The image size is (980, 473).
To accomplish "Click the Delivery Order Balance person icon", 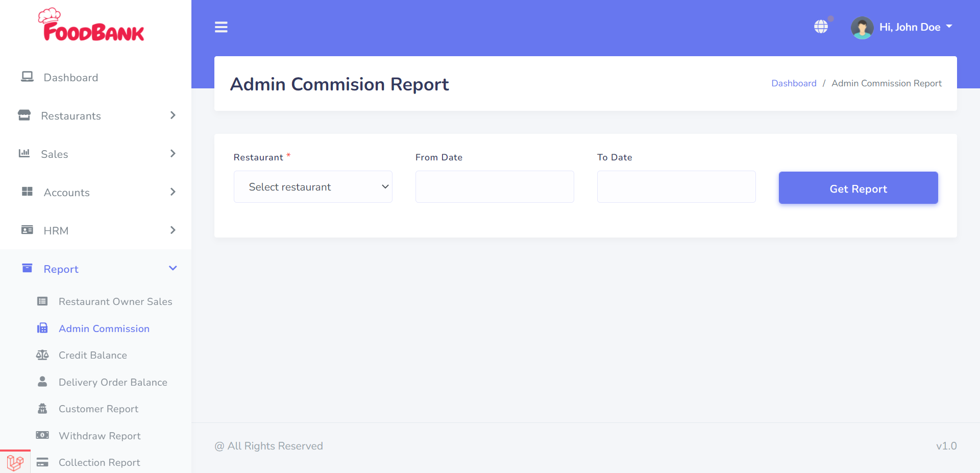I will tap(42, 382).
